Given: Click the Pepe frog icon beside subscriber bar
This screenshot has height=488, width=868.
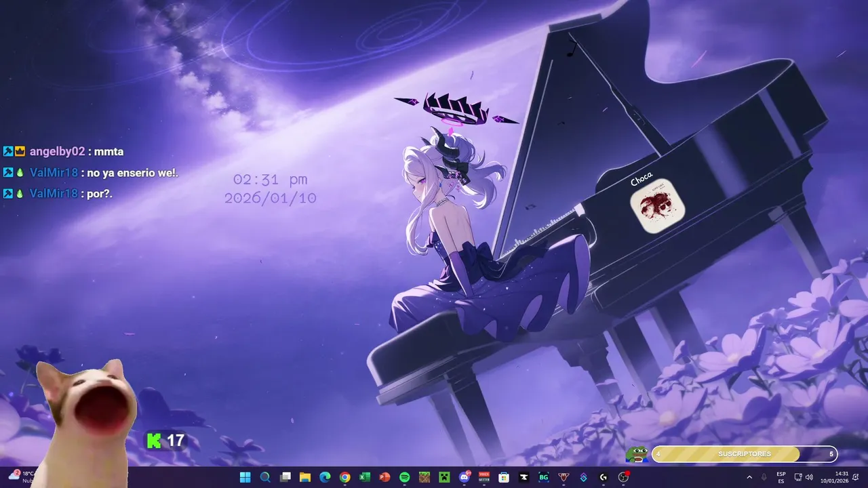Looking at the screenshot, I should [637, 453].
